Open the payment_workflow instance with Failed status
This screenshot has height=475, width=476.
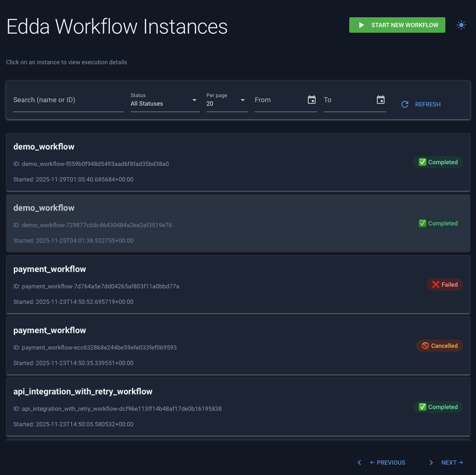238,284
